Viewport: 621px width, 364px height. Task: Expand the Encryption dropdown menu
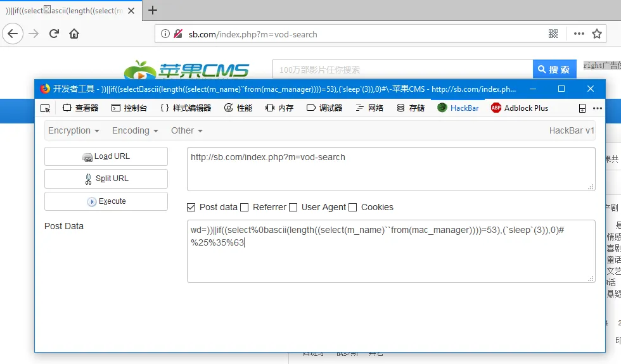click(74, 130)
